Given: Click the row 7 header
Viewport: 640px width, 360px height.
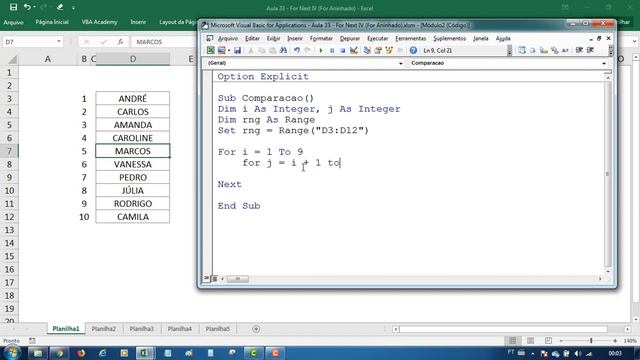Looking at the screenshot, I should click(x=9, y=151).
